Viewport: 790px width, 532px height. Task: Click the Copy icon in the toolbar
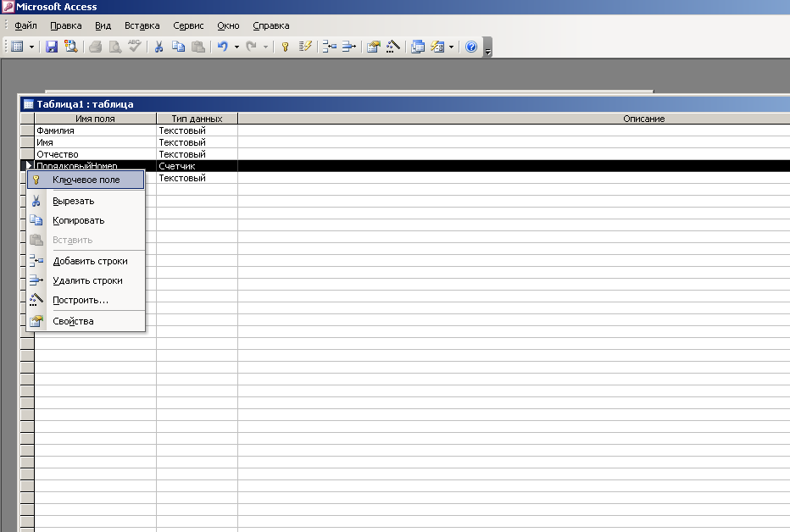coord(178,47)
